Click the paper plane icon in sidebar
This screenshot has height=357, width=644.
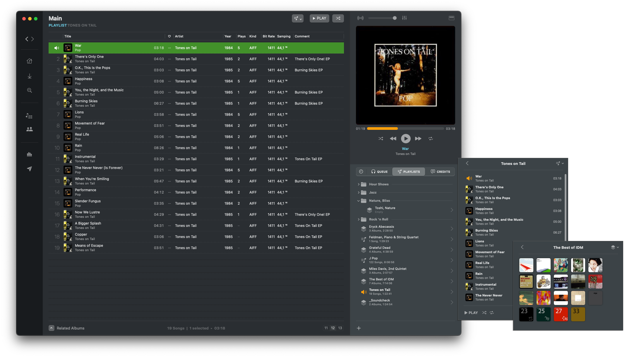[29, 169]
